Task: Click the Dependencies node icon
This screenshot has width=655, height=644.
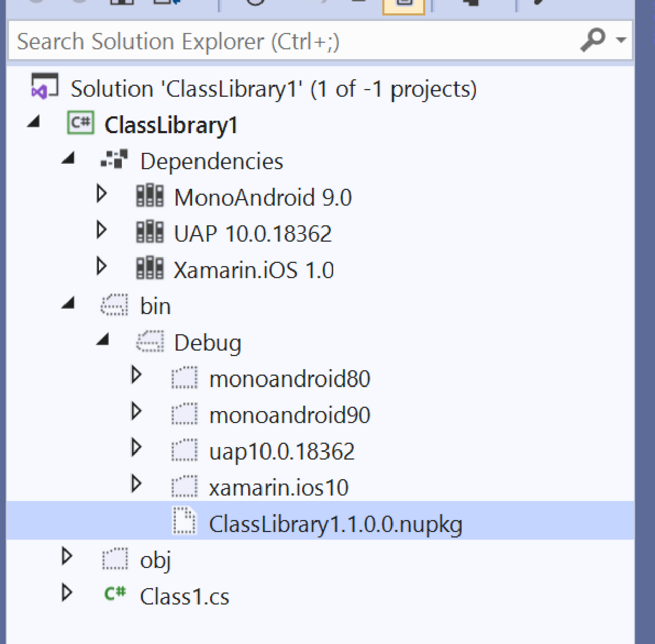Action: 114,160
